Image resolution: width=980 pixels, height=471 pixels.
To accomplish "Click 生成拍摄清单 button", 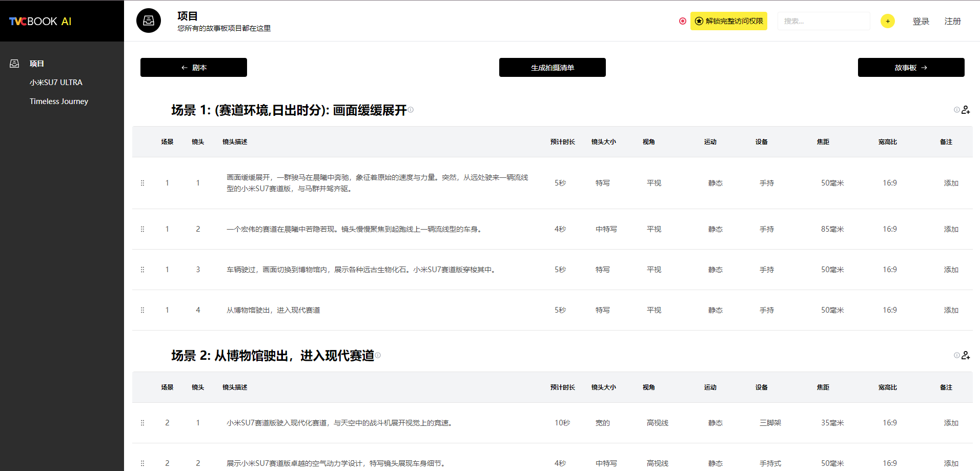I will pyautogui.click(x=553, y=68).
